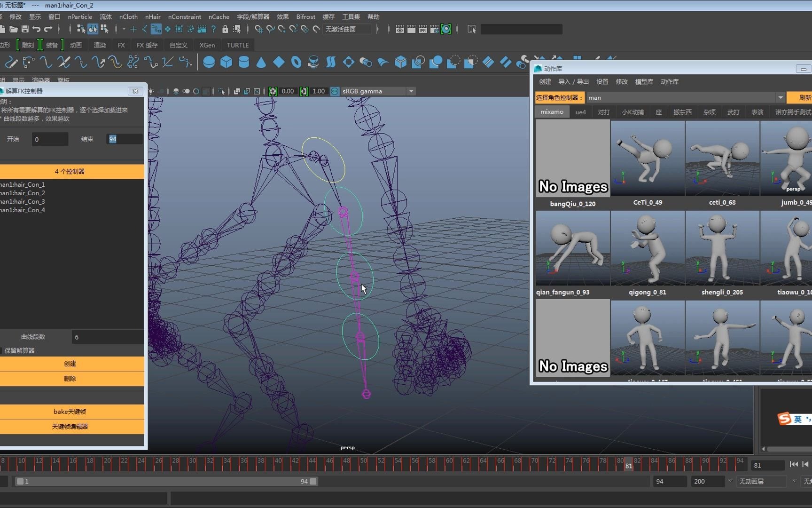Open the shengli_0_205 motion thumbnail
The height and width of the screenshot is (508, 812).
pos(722,248)
